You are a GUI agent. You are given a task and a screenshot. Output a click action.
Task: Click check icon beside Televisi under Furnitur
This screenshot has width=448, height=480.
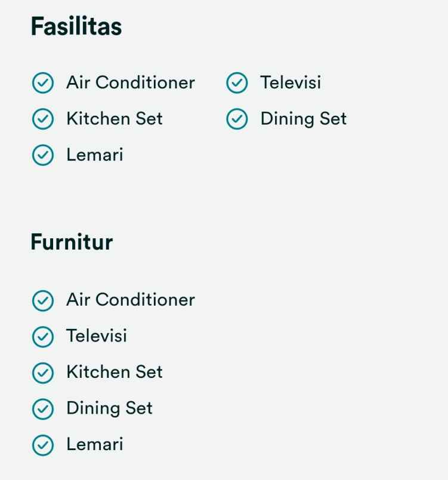pos(42,337)
